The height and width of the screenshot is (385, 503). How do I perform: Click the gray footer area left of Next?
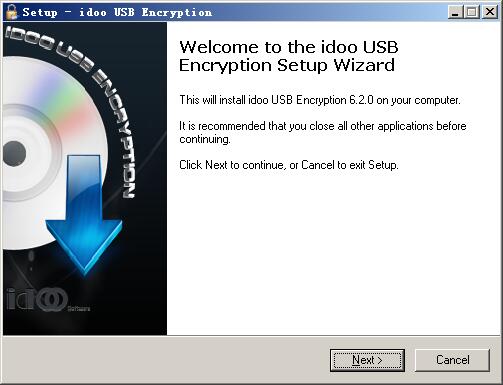pyautogui.click(x=167, y=360)
